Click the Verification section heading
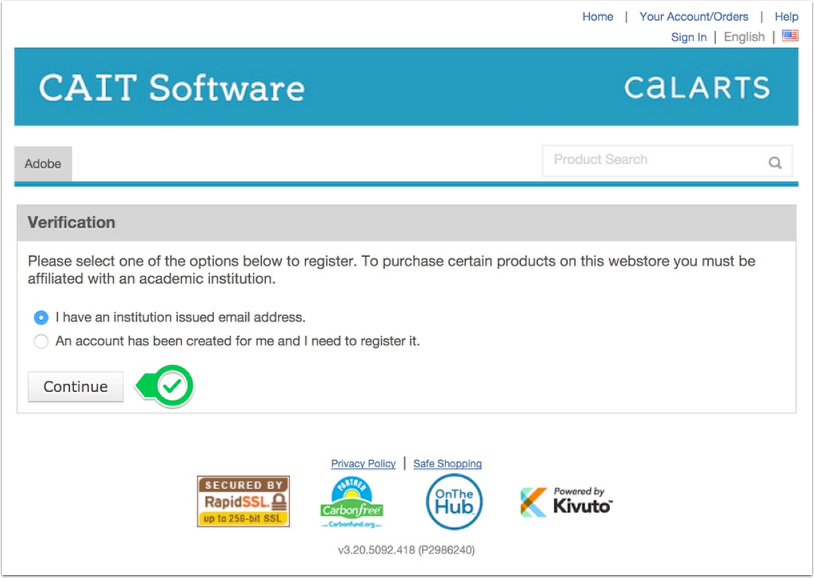Viewport: 814px width, 578px height. pyautogui.click(x=71, y=222)
